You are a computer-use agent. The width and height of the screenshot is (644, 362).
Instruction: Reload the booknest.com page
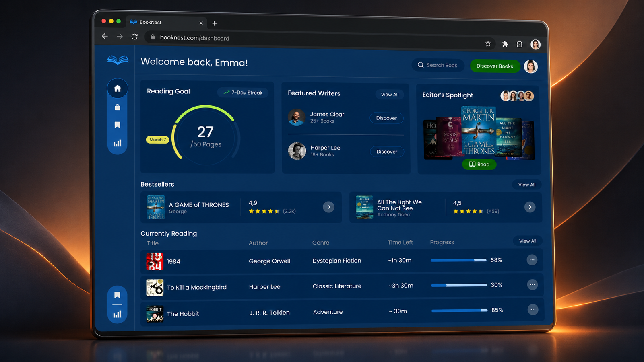click(135, 37)
